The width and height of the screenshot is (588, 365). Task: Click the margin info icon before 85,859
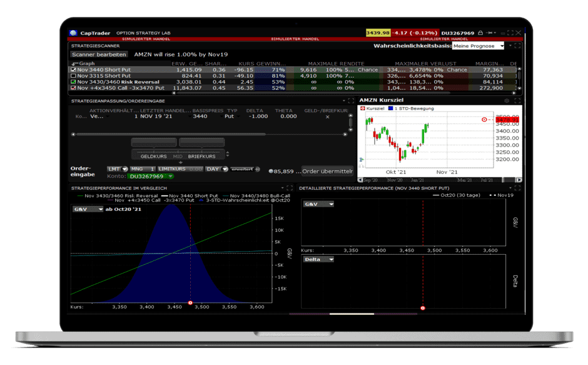pyautogui.click(x=271, y=172)
